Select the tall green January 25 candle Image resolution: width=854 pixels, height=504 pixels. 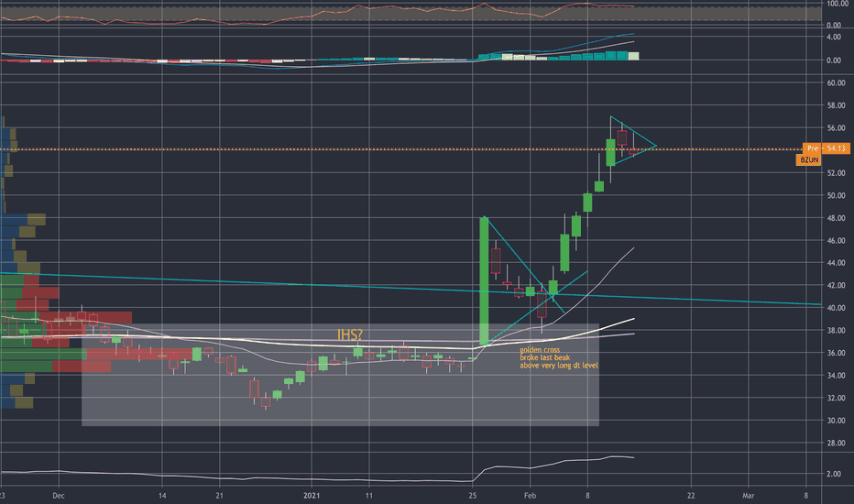[x=484, y=280]
